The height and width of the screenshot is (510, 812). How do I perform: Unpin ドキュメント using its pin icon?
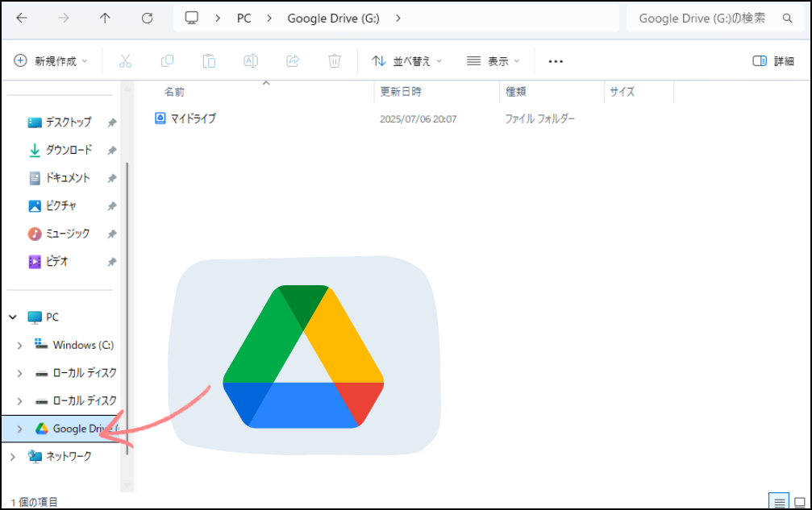pyautogui.click(x=112, y=178)
